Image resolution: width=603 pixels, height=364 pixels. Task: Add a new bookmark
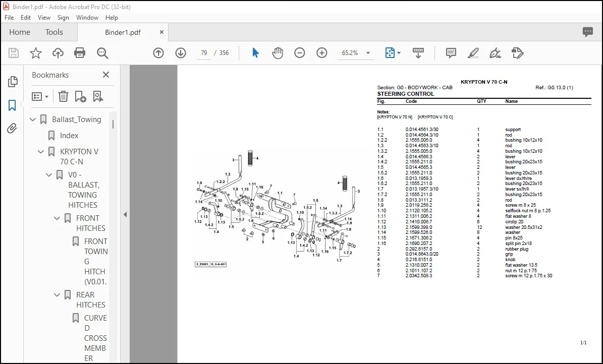pos(80,96)
